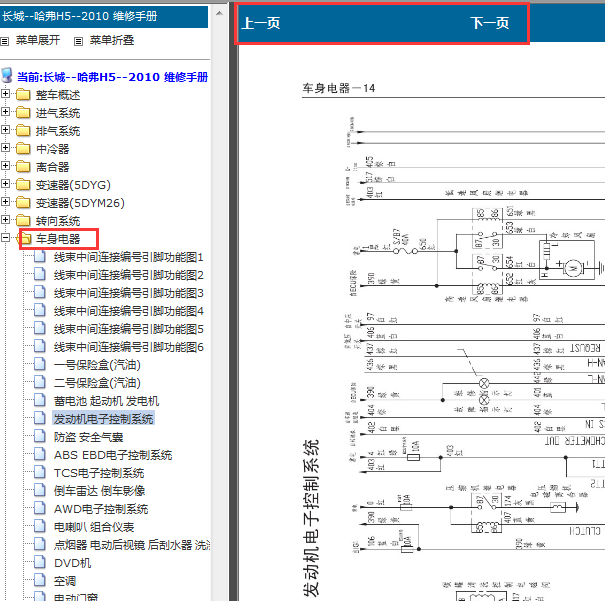Click the 菜单展开 list icon
This screenshot has height=601, width=605.
pos(5,41)
